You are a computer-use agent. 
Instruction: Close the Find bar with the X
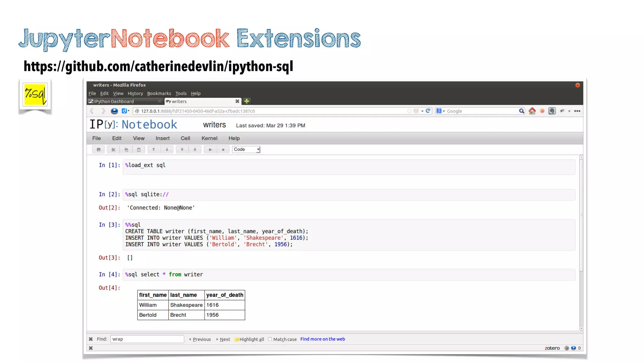tap(91, 339)
